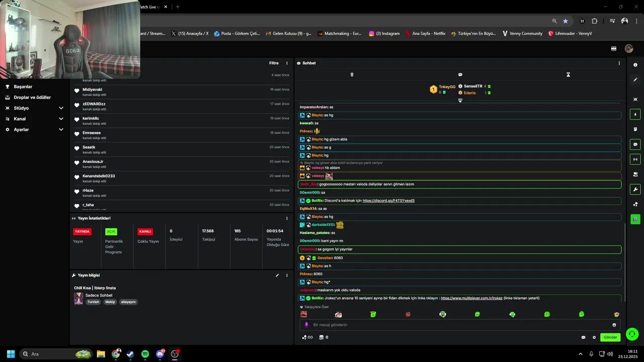This screenshot has width=644, height=362.
Task: Click lightning bolt icon in right bar
Action: (635, 115)
